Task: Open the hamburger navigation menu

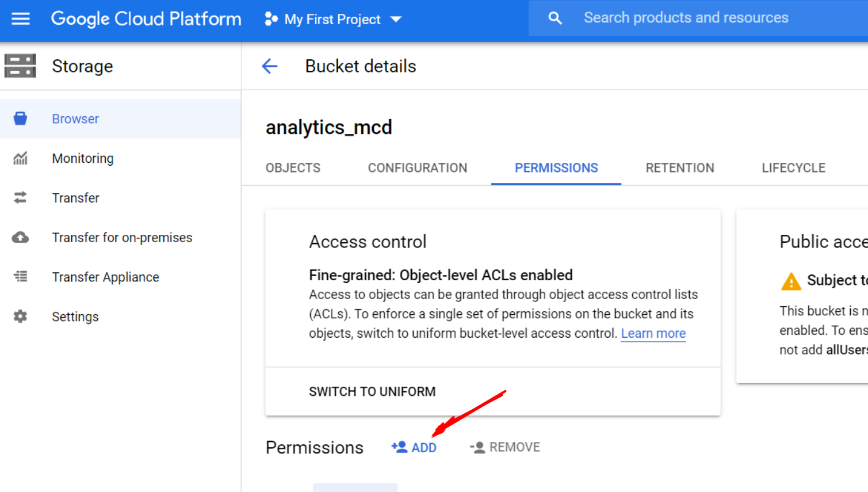Action: pyautogui.click(x=21, y=19)
